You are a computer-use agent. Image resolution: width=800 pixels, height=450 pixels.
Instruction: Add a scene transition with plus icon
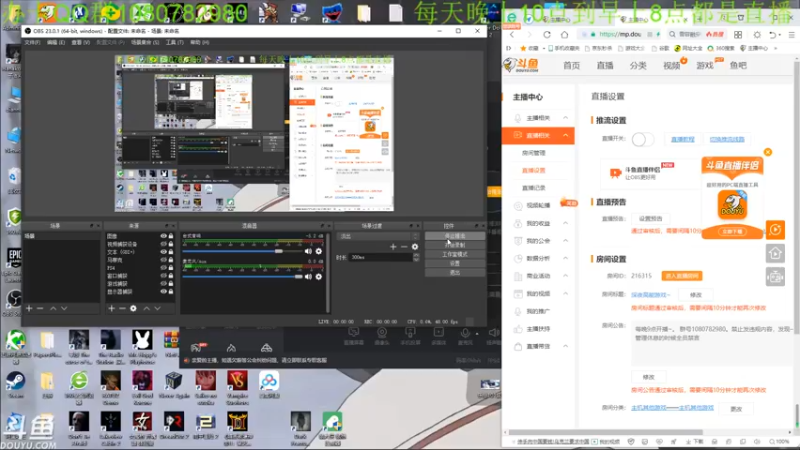coord(393,246)
